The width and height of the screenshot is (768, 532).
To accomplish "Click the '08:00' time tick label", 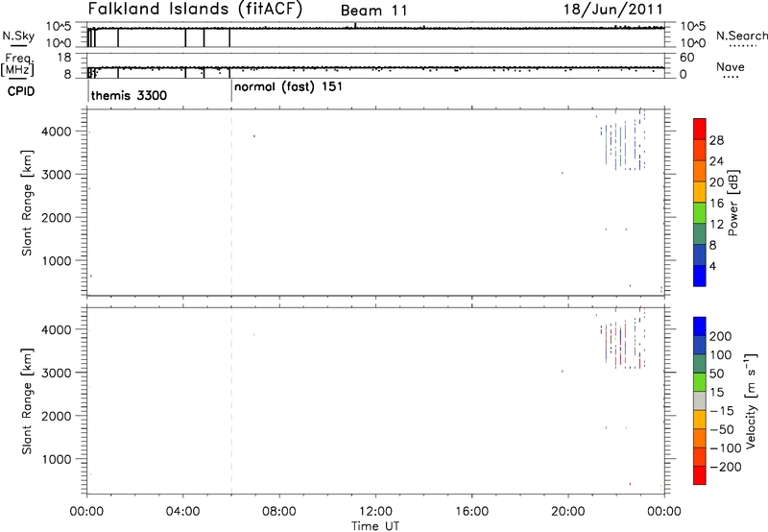I will (x=279, y=512).
